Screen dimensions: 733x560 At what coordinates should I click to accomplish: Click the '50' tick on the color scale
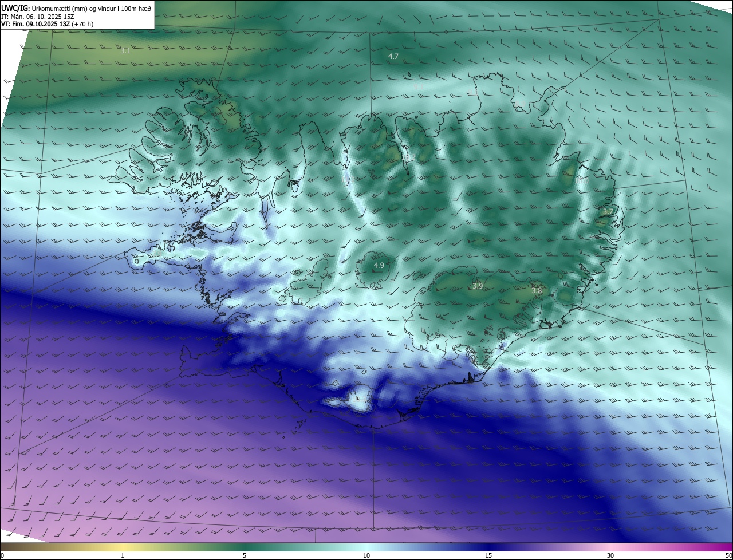point(728,555)
